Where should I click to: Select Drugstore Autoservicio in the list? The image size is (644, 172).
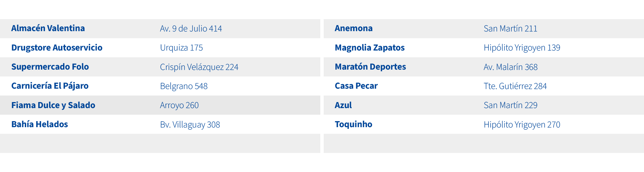click(57, 48)
